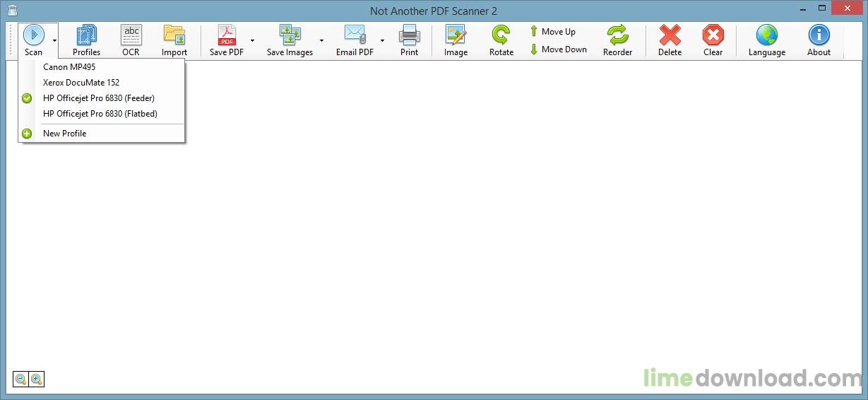Expand the Scan dropdown arrow
The image size is (868, 400).
pyautogui.click(x=54, y=40)
